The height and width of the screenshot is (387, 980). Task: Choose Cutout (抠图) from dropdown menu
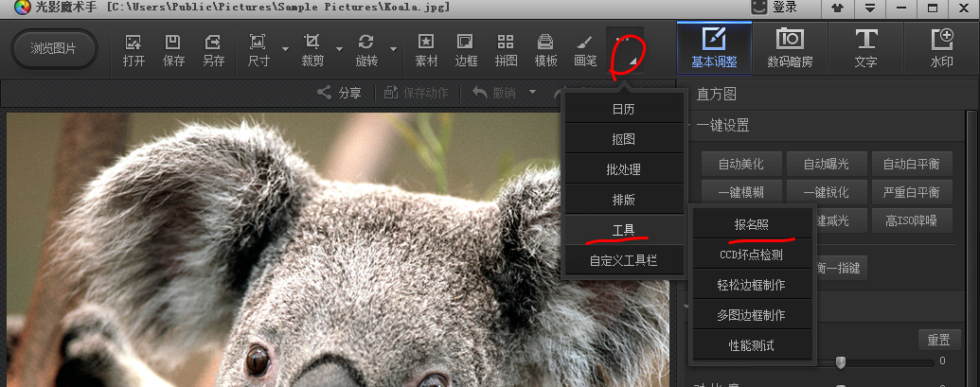pos(624,139)
